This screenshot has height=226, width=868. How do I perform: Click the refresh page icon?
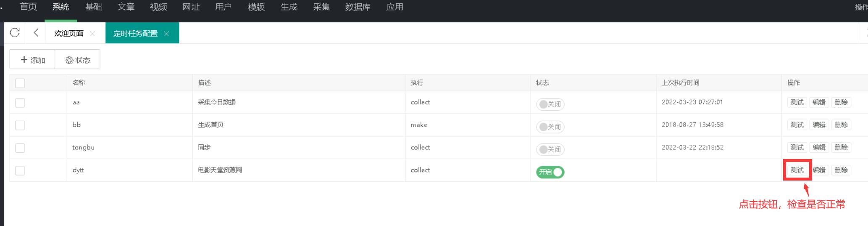click(15, 33)
